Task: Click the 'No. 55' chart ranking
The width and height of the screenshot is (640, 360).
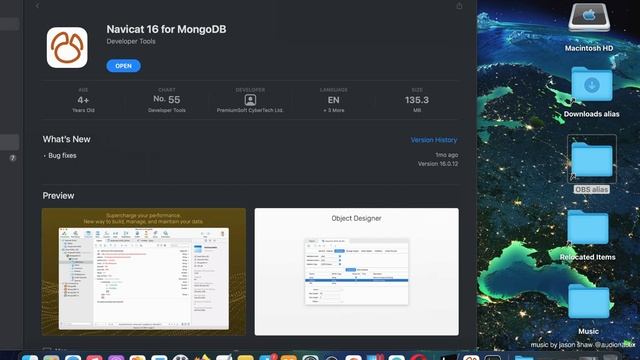Action: click(167, 99)
